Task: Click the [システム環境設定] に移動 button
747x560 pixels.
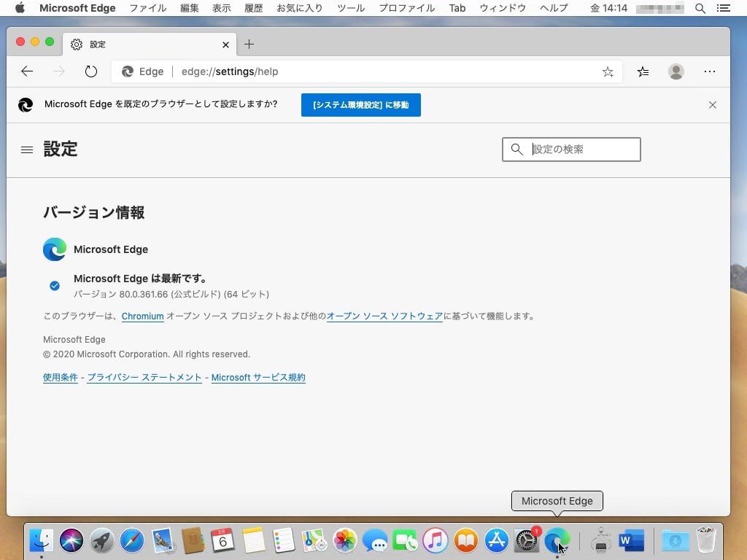Action: point(360,105)
